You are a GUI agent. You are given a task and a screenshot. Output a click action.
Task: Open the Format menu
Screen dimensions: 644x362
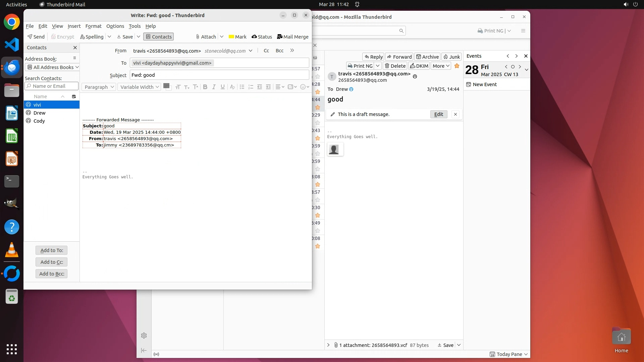pos(93,26)
